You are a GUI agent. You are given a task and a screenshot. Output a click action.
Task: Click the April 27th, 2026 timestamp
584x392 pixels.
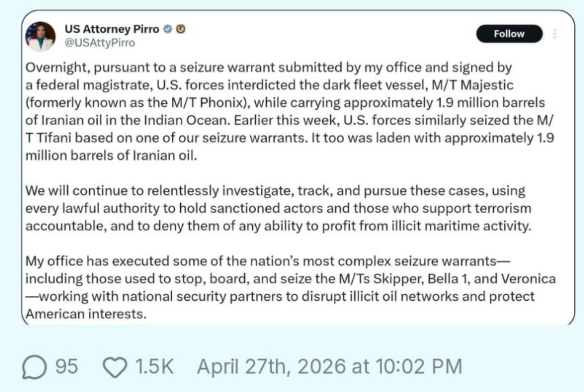329,367
